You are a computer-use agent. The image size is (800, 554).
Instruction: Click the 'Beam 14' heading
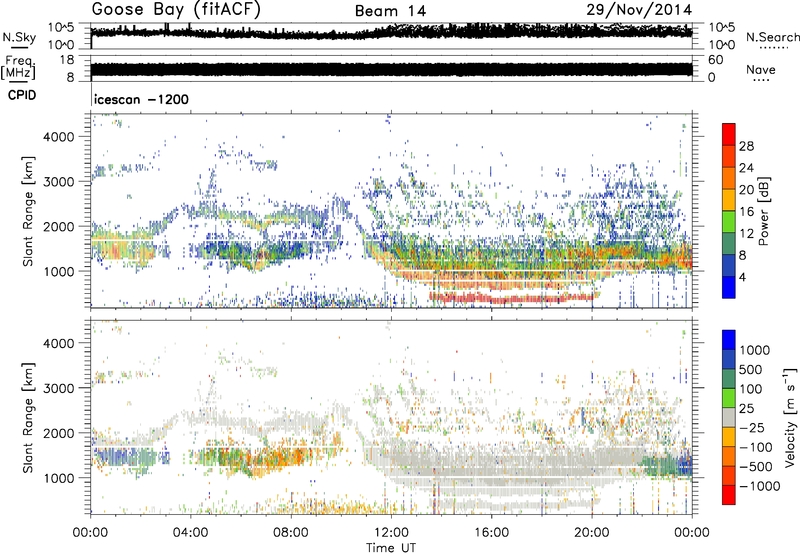390,11
